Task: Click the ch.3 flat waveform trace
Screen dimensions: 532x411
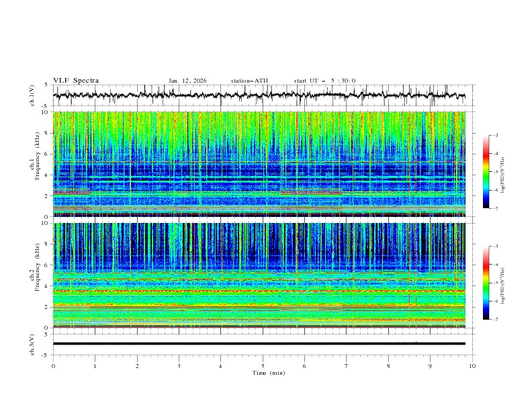Action: pyautogui.click(x=259, y=344)
